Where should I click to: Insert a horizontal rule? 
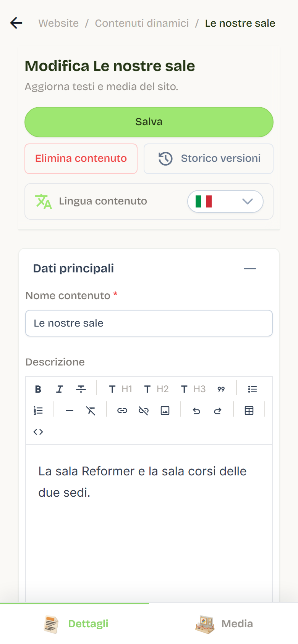(x=70, y=411)
